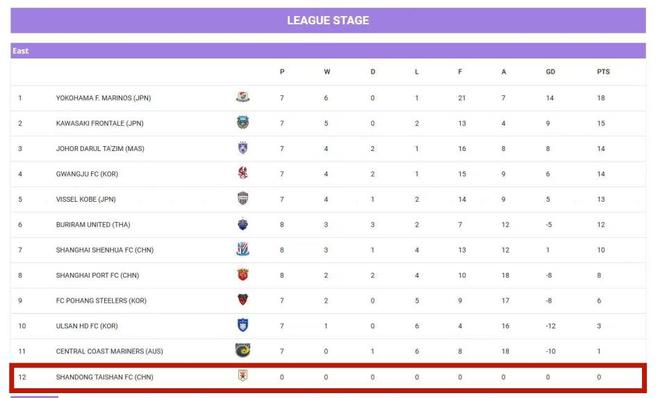Viewport: 660px width, 398px height.
Task: Click the Buriram United club crest
Action: [x=242, y=224]
